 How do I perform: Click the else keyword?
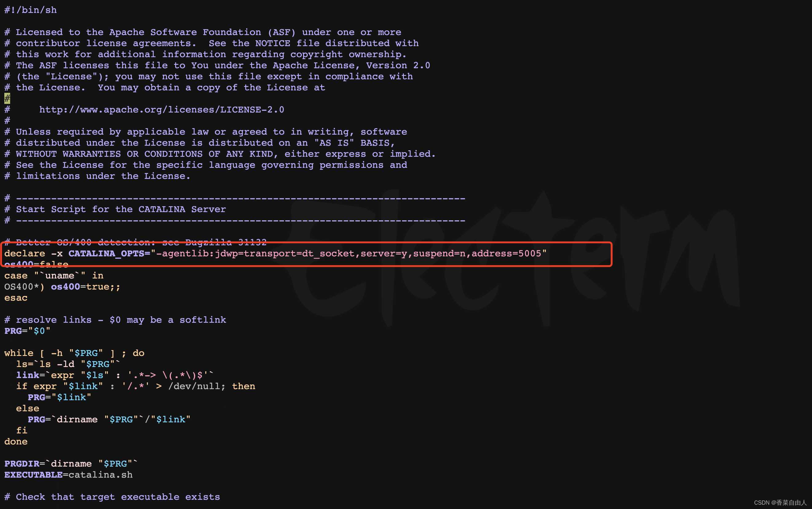click(x=28, y=408)
